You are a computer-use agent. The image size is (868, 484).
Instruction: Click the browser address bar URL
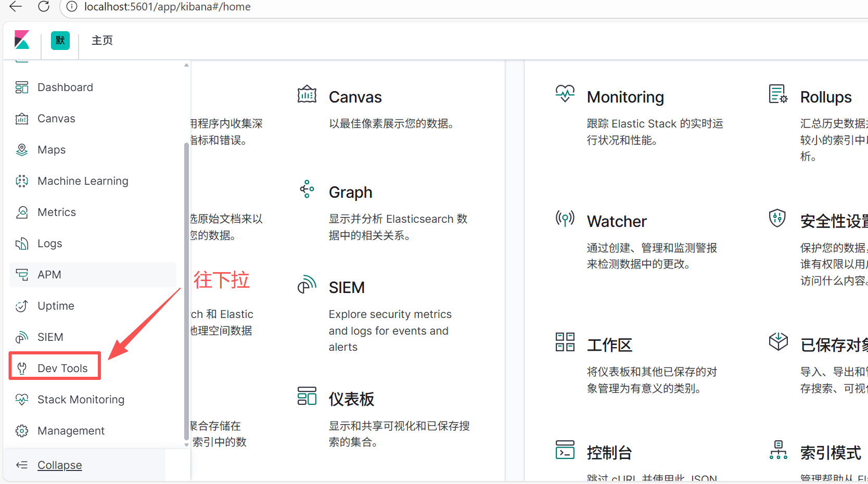click(168, 7)
